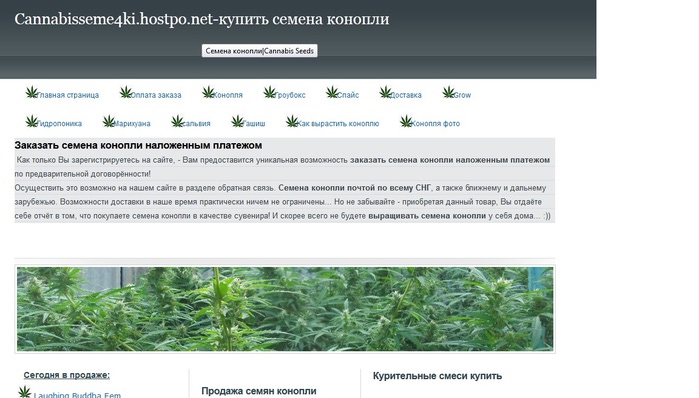This screenshot has height=398, width=699.
Task: Open the Конопля фото link
Action: (x=436, y=123)
